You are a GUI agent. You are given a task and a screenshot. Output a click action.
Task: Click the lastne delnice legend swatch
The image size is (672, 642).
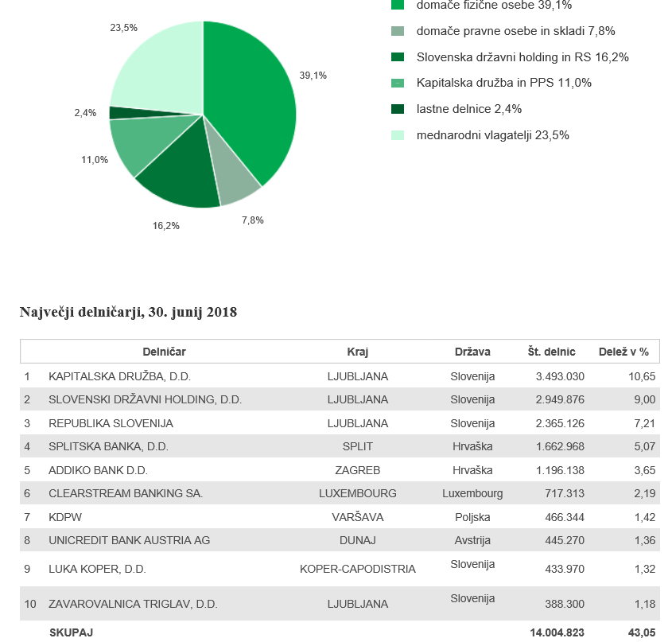[x=398, y=109]
